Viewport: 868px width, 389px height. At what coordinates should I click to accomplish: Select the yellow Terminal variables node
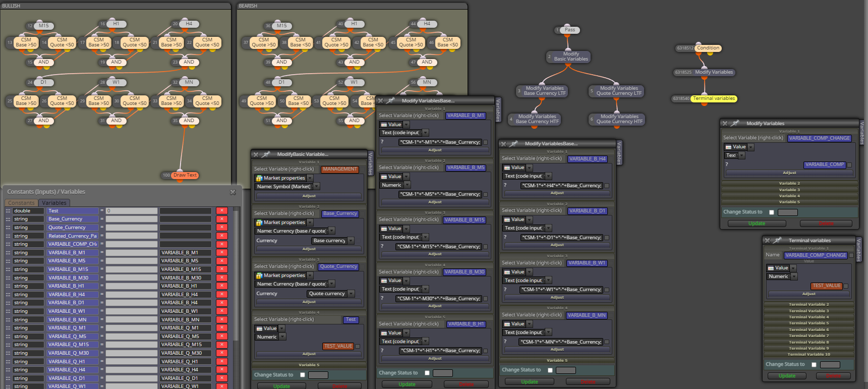(x=714, y=98)
